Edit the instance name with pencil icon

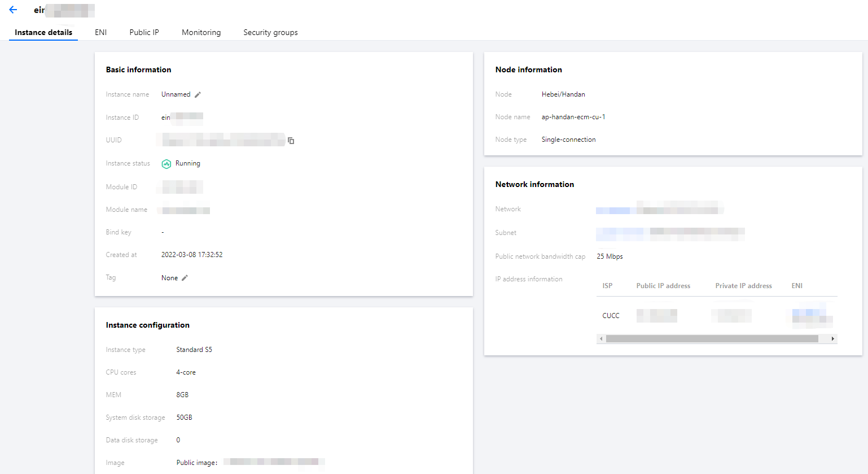pos(198,95)
